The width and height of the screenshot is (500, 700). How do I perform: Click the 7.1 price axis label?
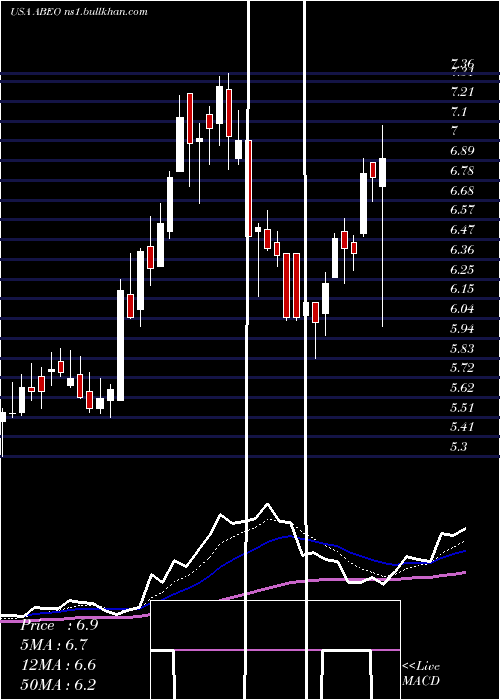coord(459,112)
